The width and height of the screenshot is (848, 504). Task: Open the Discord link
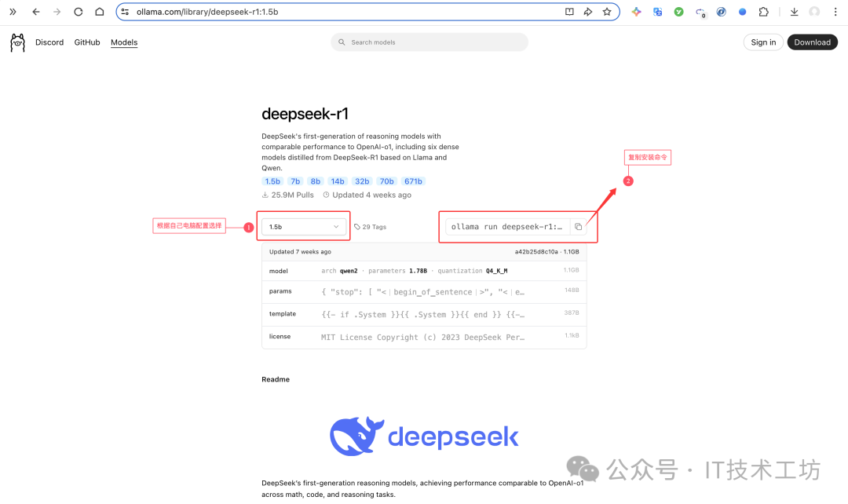[49, 42]
